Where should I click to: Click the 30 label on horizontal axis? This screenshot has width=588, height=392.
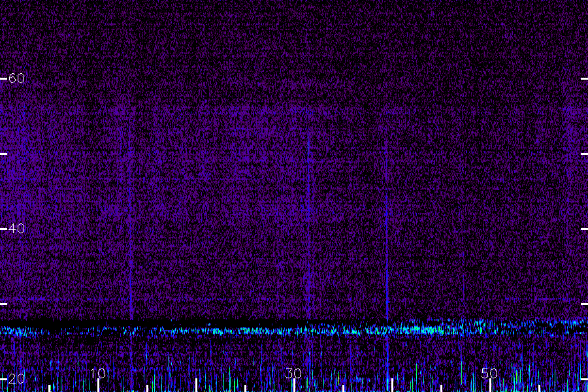[x=293, y=373]
